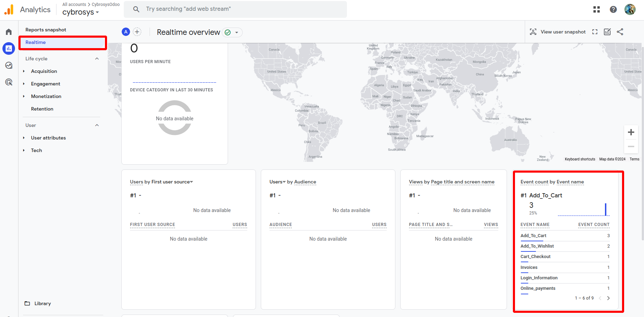Click View user snapshot button
This screenshot has height=317, width=644.
[558, 32]
